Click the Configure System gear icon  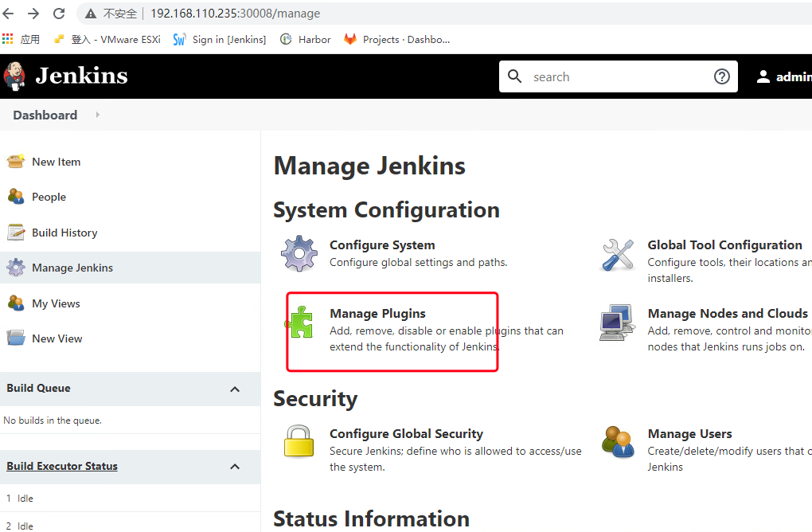point(299,253)
